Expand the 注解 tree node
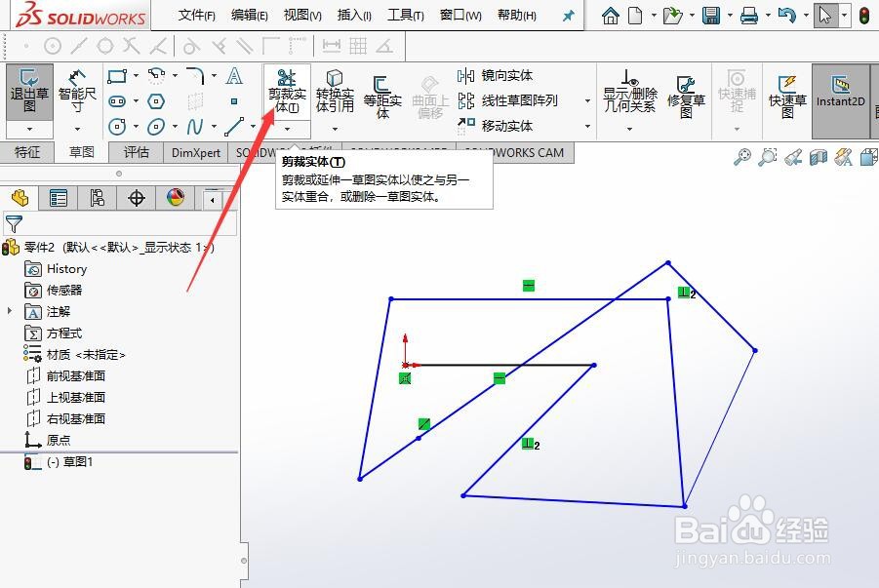This screenshot has width=879, height=588. tap(10, 310)
